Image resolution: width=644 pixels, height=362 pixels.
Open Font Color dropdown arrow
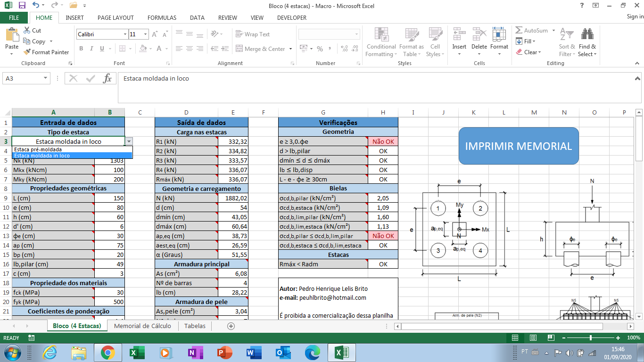click(166, 49)
